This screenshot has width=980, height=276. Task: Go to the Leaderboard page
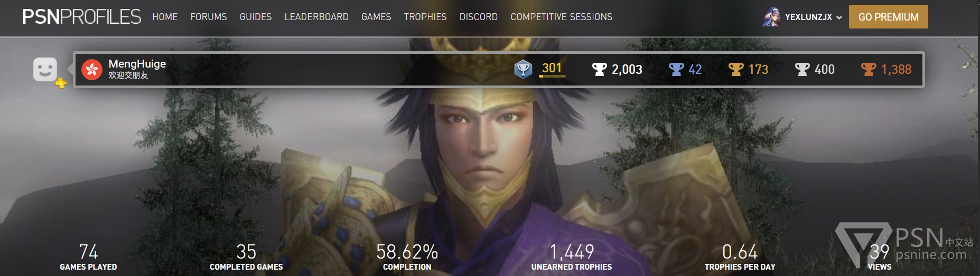(316, 17)
